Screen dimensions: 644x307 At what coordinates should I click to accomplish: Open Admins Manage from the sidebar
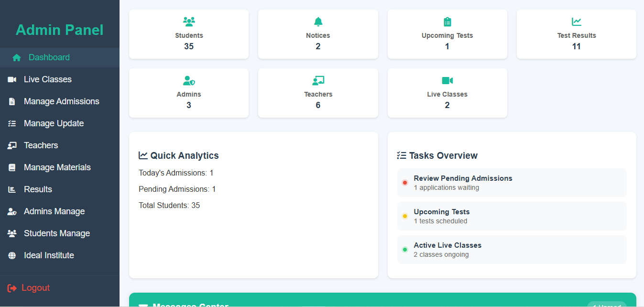(x=54, y=211)
